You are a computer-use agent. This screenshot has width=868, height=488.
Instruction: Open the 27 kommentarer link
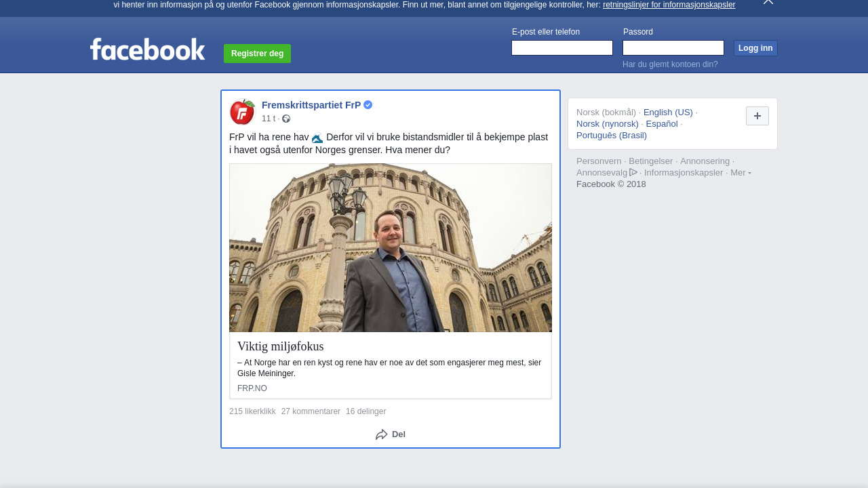311,411
